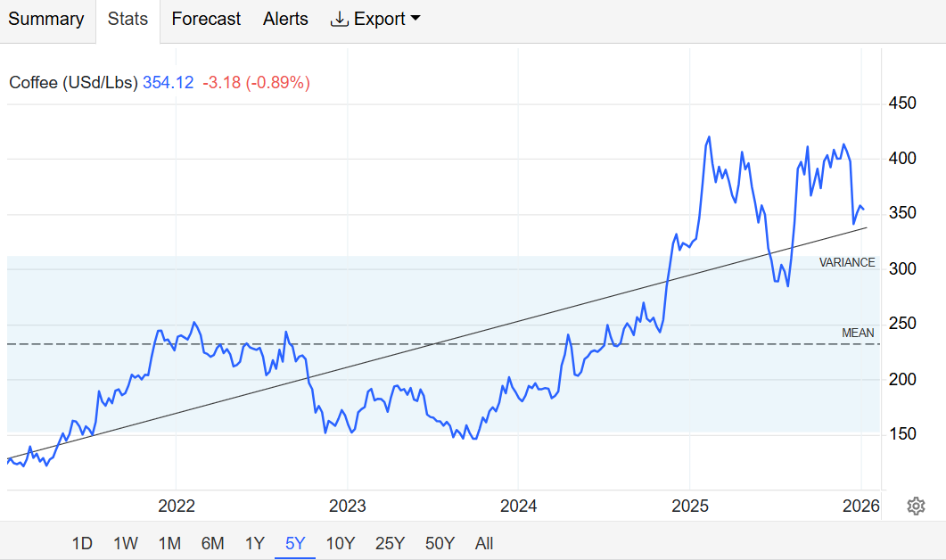Click the Export download icon

[x=339, y=20]
